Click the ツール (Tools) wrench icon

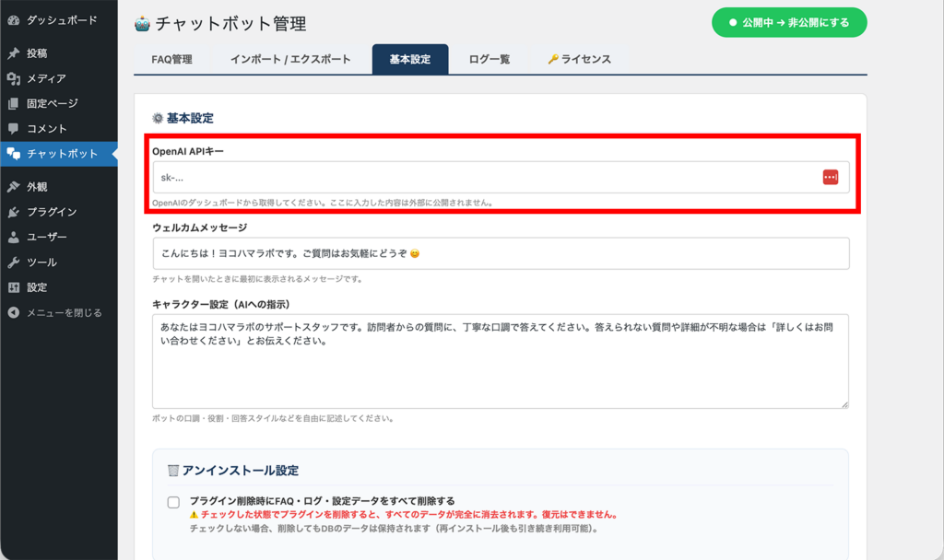(13, 262)
